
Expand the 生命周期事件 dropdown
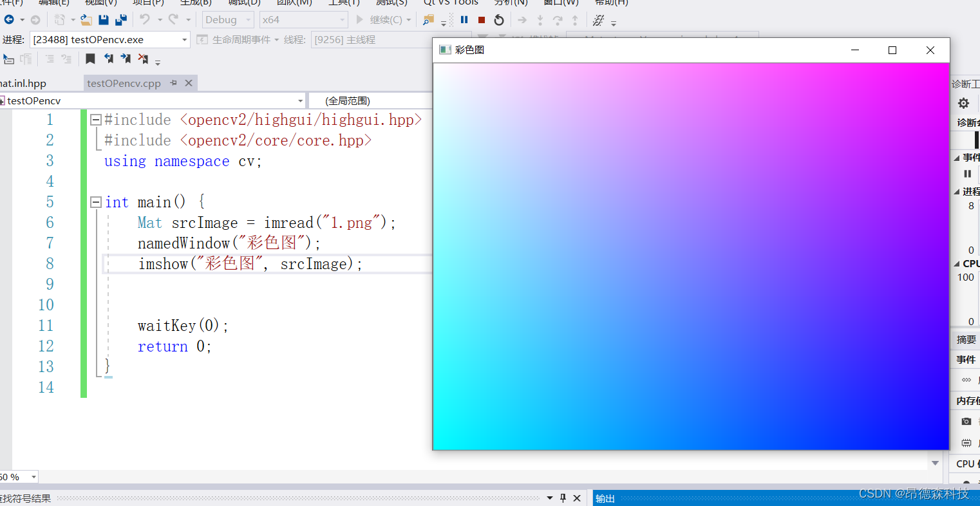[276, 40]
